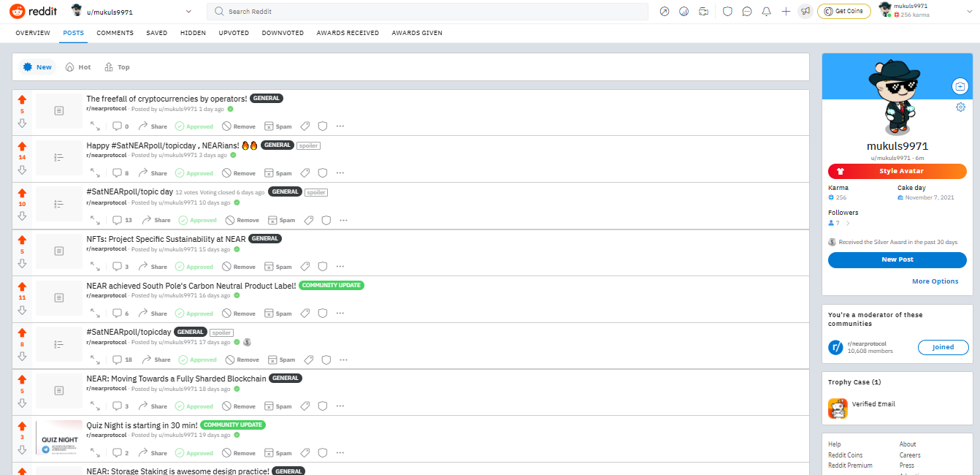Open 'NEAR: Storage Staking is awesome' post title
980x475 pixels.
tap(177, 471)
